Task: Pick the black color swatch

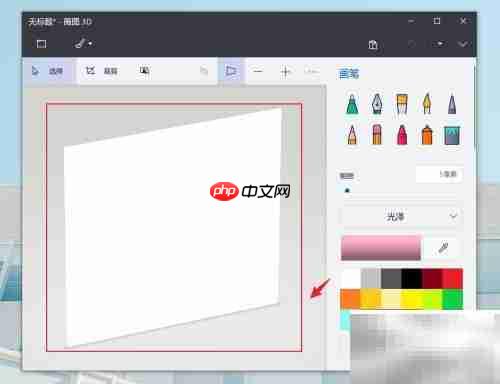Action: click(412, 279)
